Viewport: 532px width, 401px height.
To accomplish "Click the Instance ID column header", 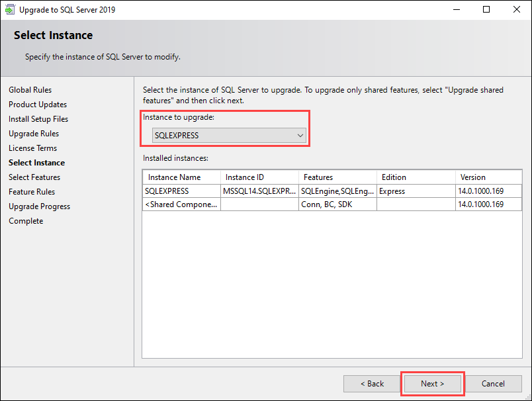I will [245, 177].
